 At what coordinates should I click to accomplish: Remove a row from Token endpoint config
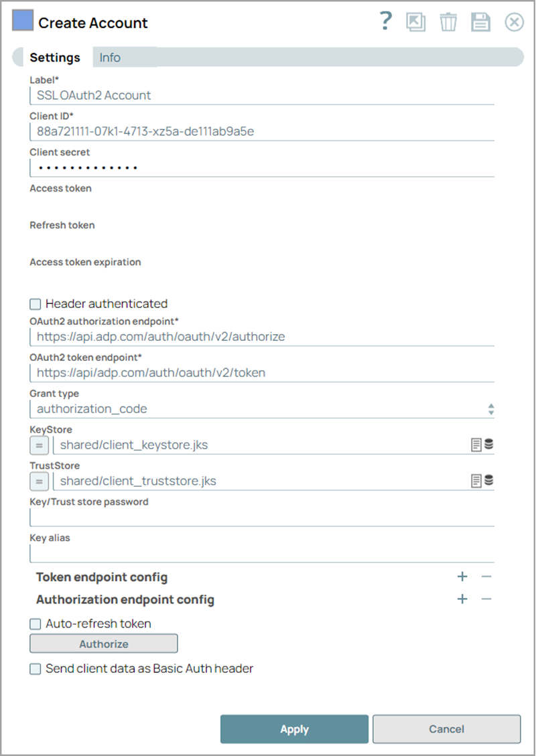(486, 577)
